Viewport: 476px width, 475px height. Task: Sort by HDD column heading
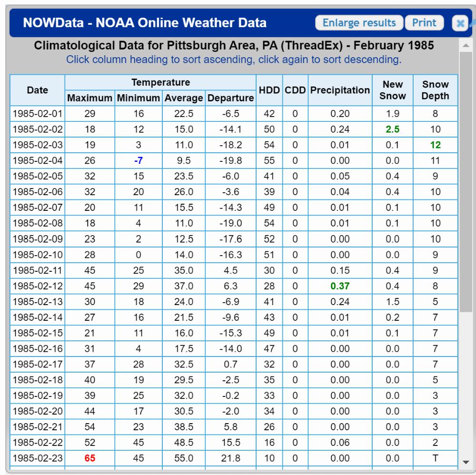click(x=269, y=90)
